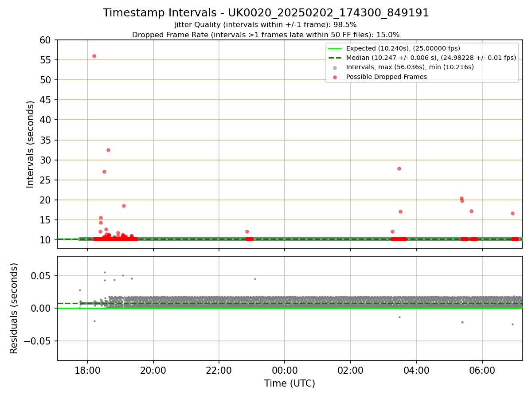Click the '20:00' x-axis tick label

pyautogui.click(x=153, y=370)
